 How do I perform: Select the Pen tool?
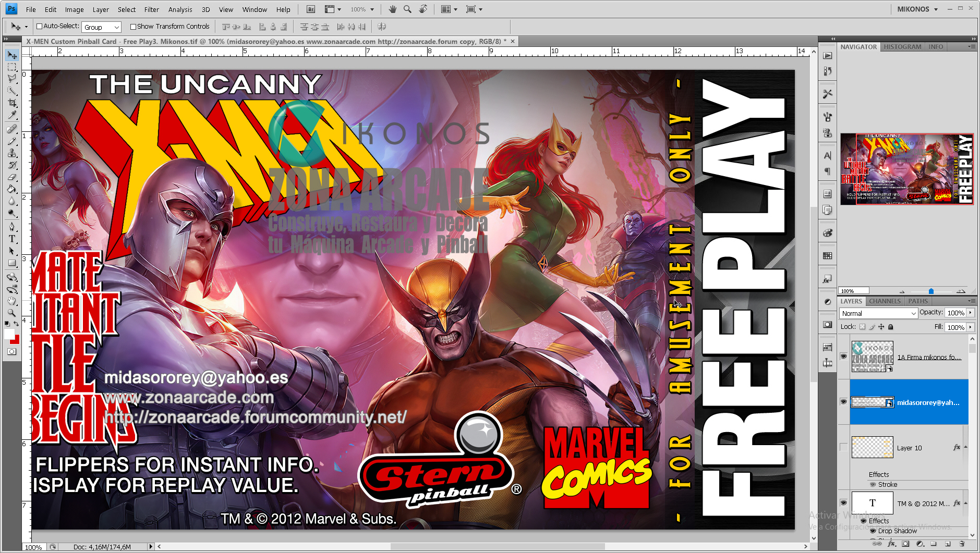tap(12, 227)
